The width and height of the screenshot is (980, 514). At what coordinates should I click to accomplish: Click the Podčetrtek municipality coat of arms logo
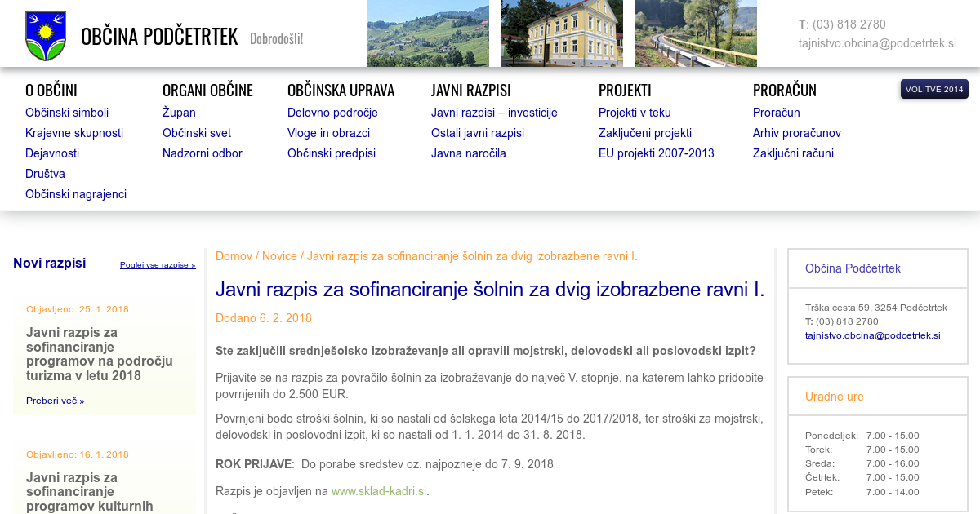(x=46, y=37)
